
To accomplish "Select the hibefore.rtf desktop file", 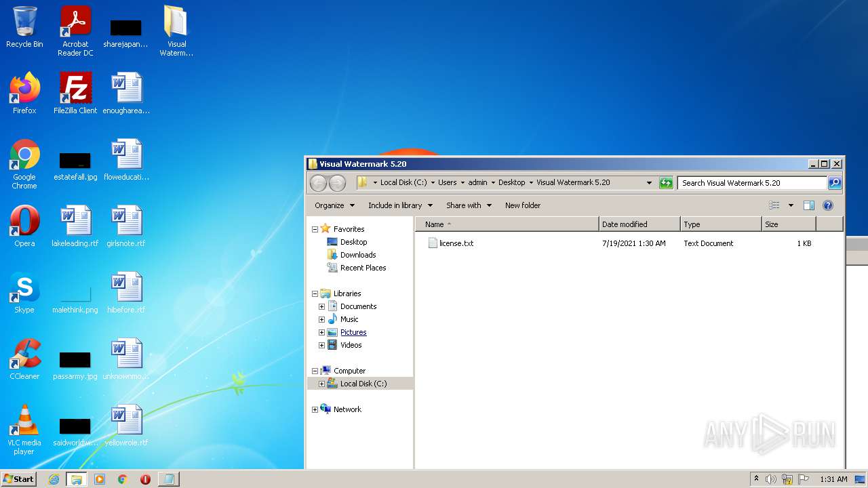I will pyautogui.click(x=126, y=293).
